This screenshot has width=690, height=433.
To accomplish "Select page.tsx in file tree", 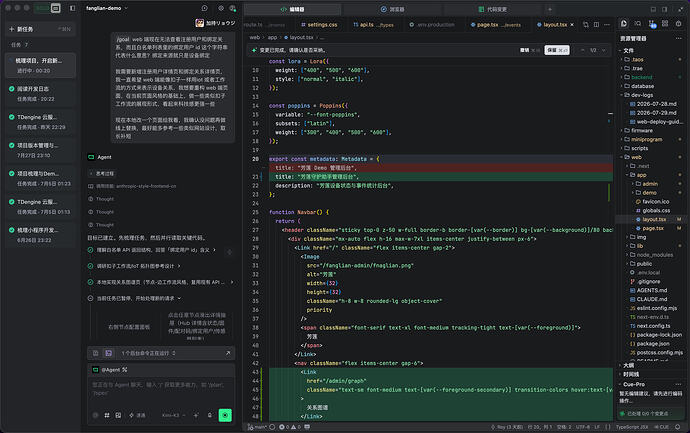I will [x=653, y=228].
